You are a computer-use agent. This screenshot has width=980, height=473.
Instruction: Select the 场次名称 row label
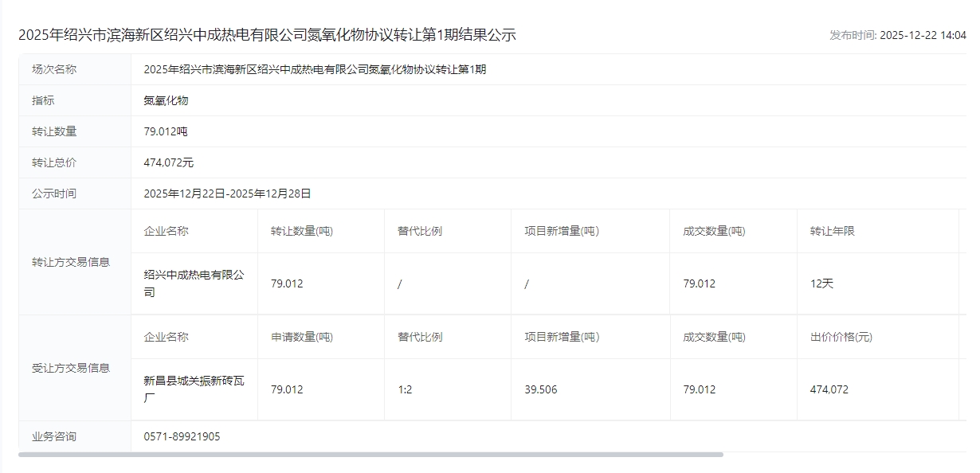(54, 69)
